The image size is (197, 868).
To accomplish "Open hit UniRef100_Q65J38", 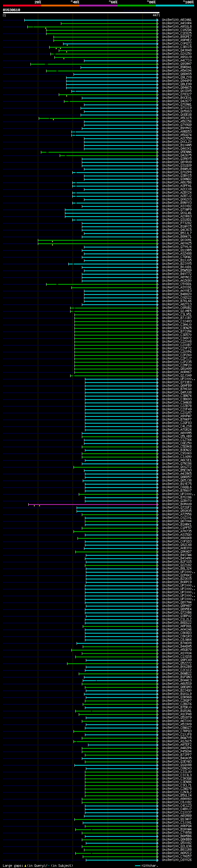I will (x=176, y=481).
